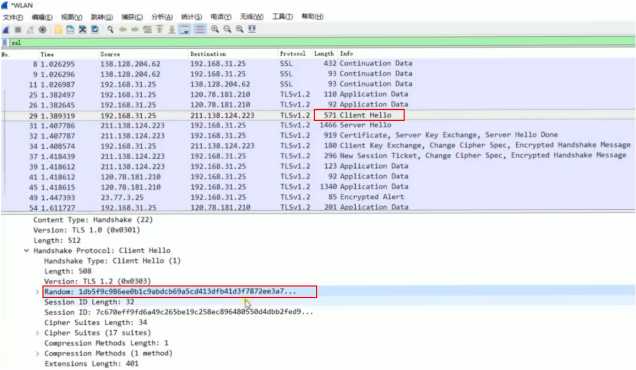636x370 pixels.
Task: Sort packets by the Length column header
Action: 324,54
